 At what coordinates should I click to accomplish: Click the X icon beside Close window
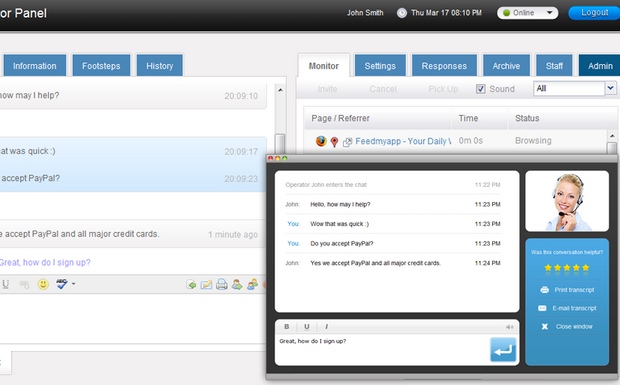click(544, 326)
